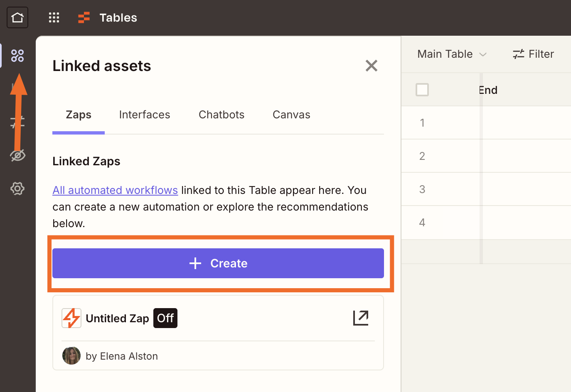This screenshot has height=392, width=571.
Task: Expand the Main Table view dropdown
Action: (452, 54)
